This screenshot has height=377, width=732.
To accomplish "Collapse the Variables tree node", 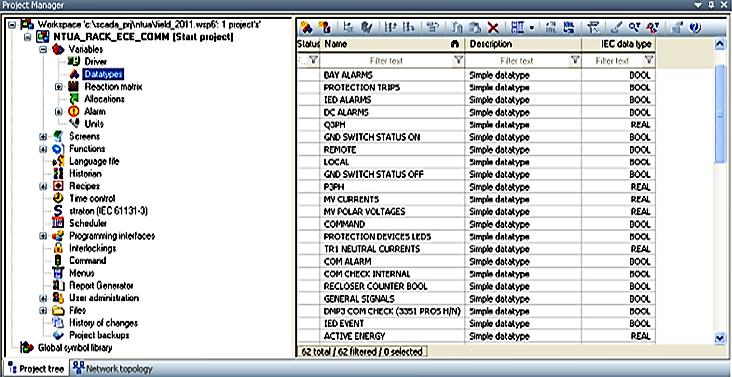I will [x=43, y=49].
